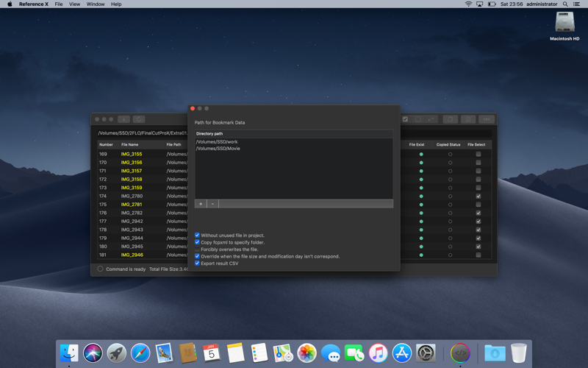
Task: Open the Window menu
Action: [96, 4]
